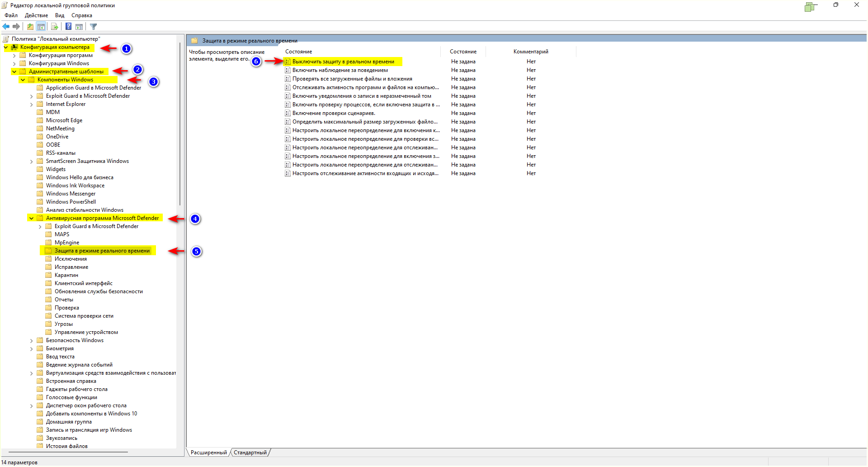Expand the Internet Explorer tree folder

pos(32,105)
